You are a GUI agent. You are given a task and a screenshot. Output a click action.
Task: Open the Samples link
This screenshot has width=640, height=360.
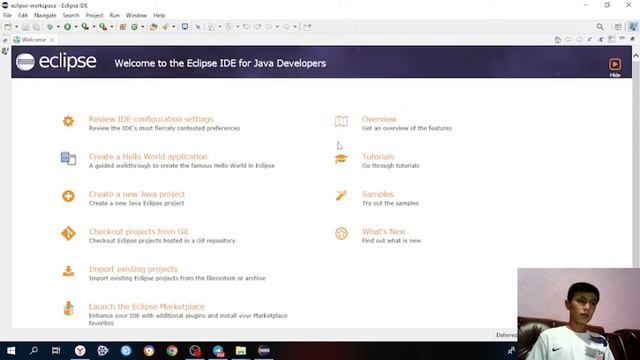378,194
